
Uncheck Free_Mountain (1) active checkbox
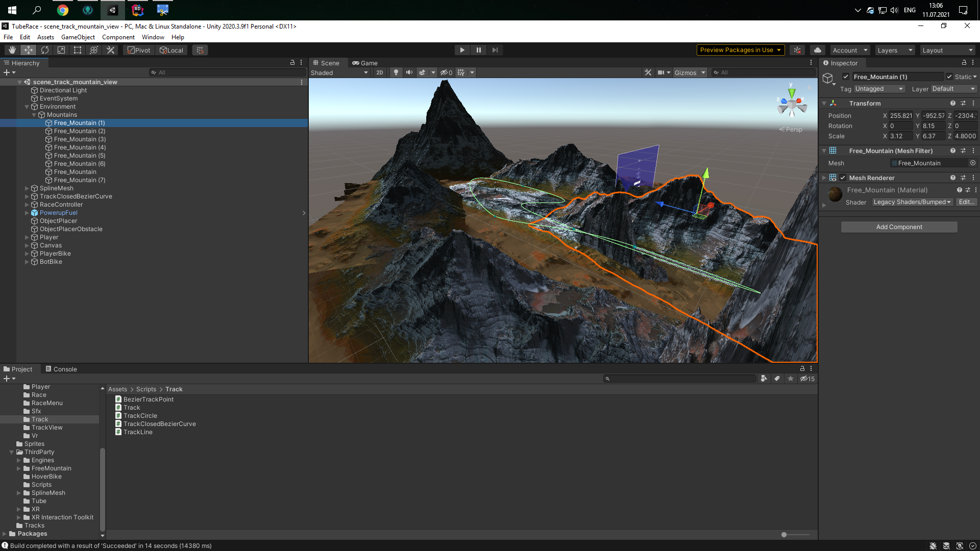(846, 77)
